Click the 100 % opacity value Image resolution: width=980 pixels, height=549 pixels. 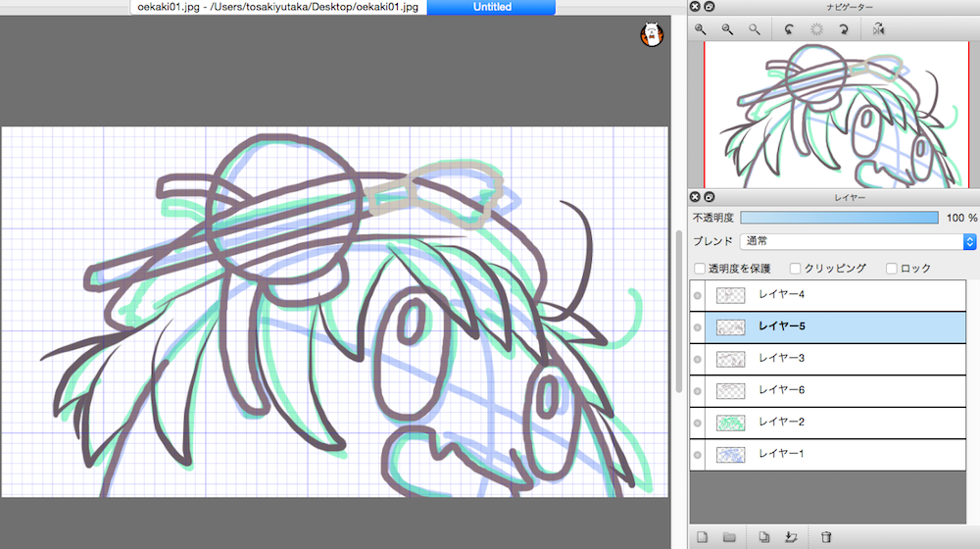tap(961, 218)
